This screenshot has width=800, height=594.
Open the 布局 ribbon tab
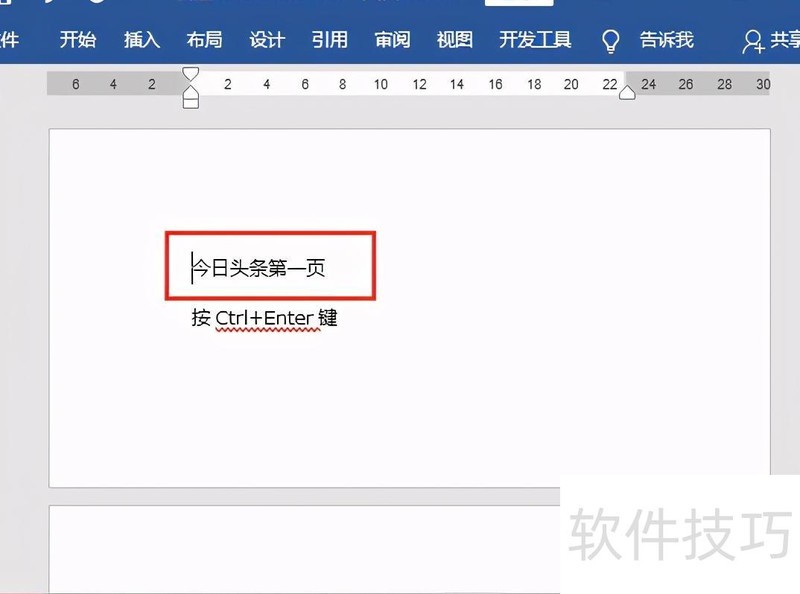204,40
